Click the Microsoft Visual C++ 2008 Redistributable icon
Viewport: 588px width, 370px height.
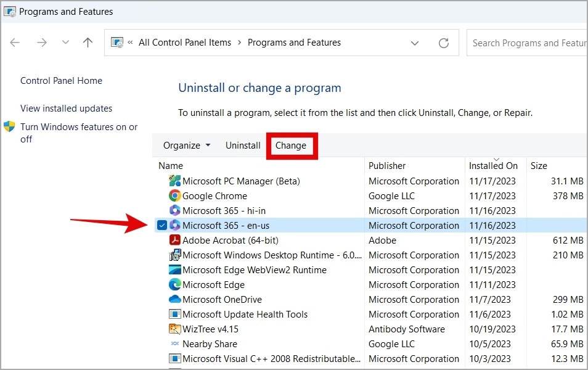[x=175, y=358]
